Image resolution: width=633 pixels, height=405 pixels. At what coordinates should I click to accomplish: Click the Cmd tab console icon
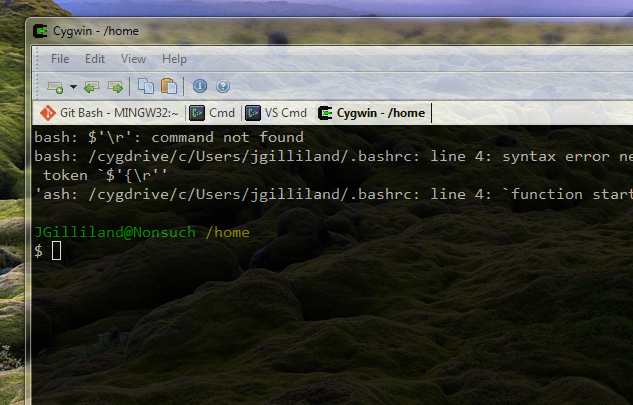[197, 113]
